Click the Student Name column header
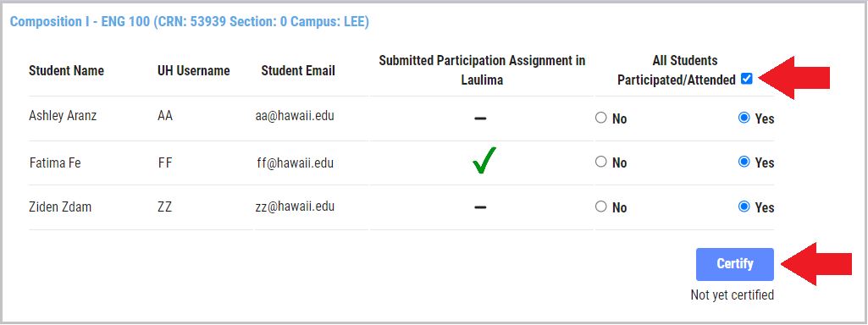The height and width of the screenshot is (325, 868). point(66,71)
